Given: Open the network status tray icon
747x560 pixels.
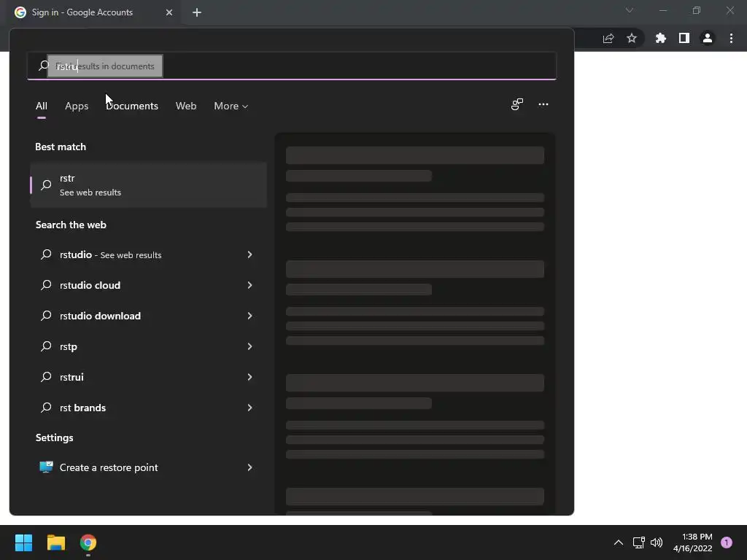Looking at the screenshot, I should click(x=638, y=542).
